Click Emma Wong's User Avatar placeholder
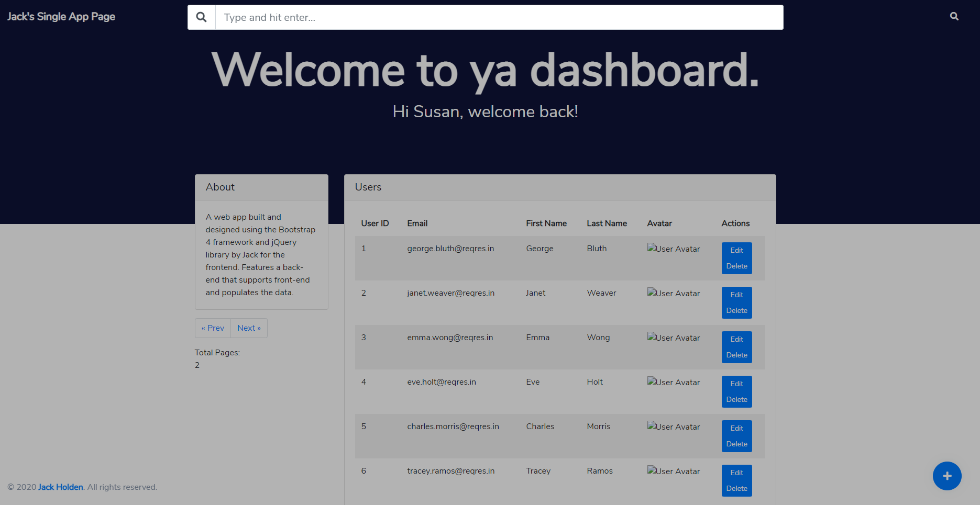This screenshot has width=980, height=505. click(673, 338)
